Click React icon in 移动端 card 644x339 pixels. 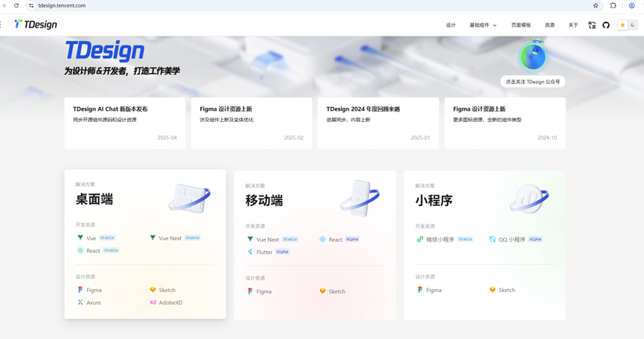(322, 239)
